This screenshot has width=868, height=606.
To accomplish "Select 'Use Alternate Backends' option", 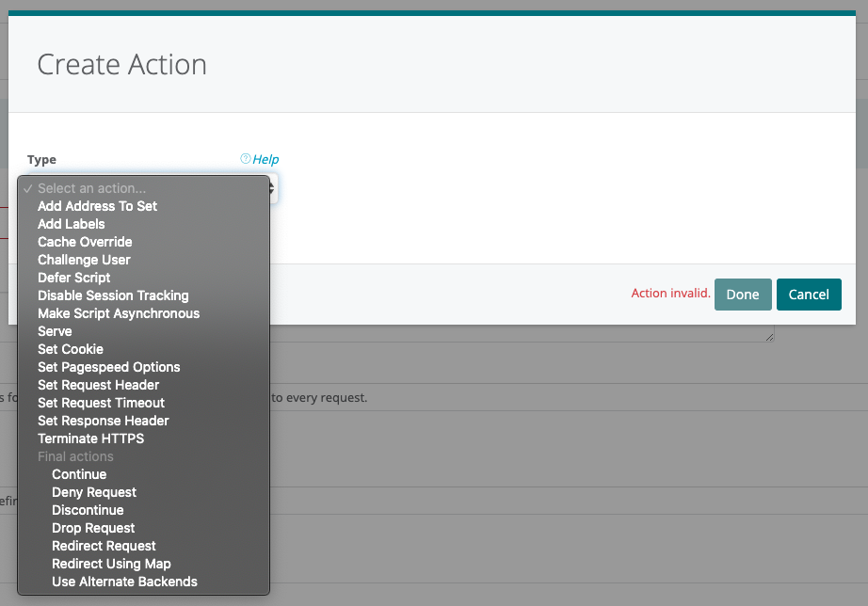I will pyautogui.click(x=124, y=582).
